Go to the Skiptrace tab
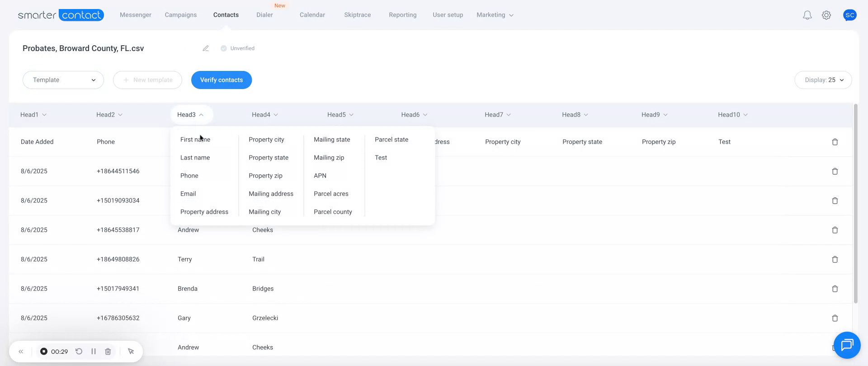The image size is (868, 366). (x=358, y=15)
